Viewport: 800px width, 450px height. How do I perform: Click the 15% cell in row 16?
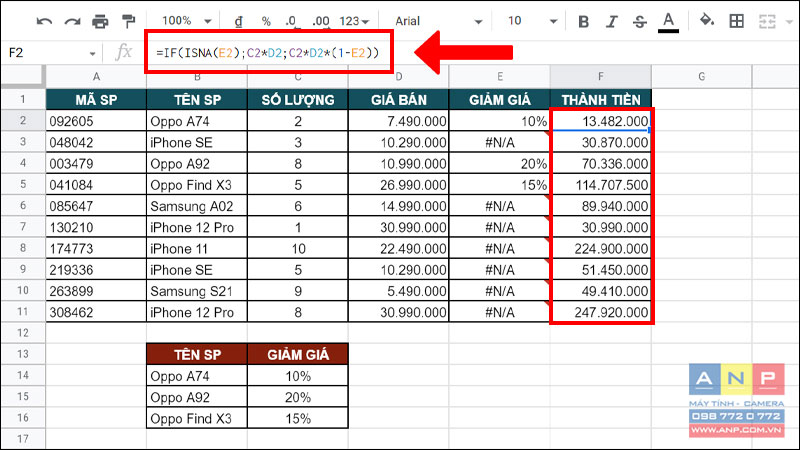298,418
